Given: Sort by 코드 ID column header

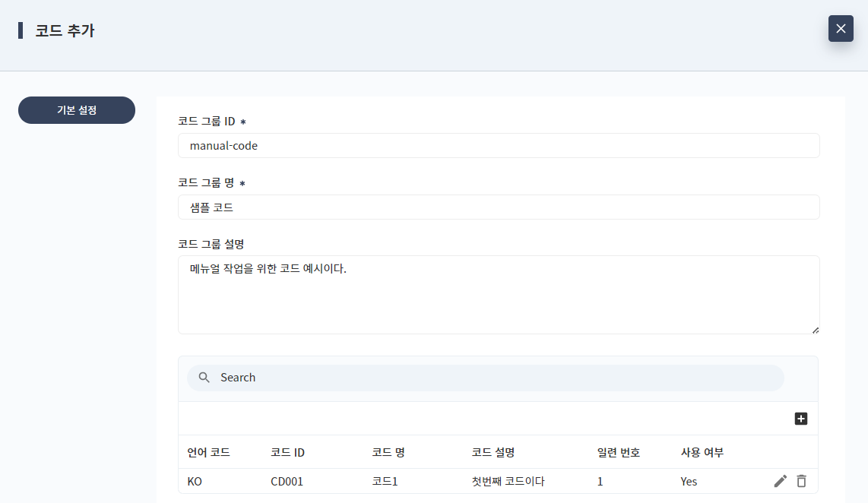Looking at the screenshot, I should coord(287,452).
